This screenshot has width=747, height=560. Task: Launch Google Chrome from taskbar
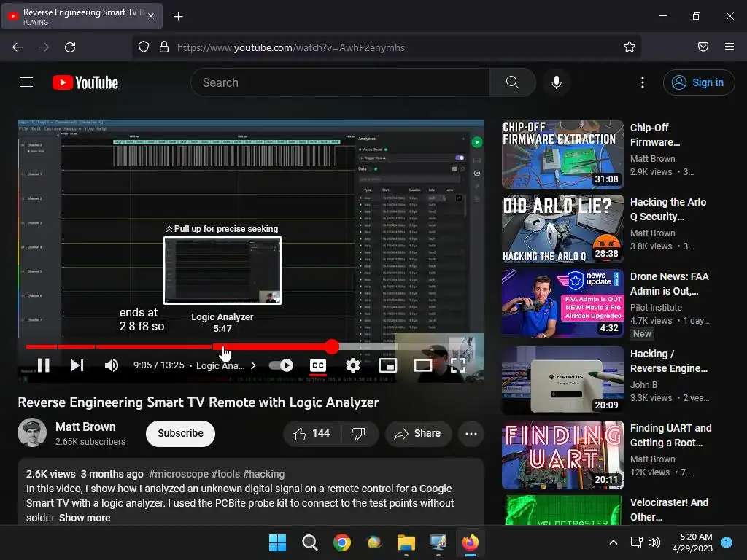coord(341,542)
